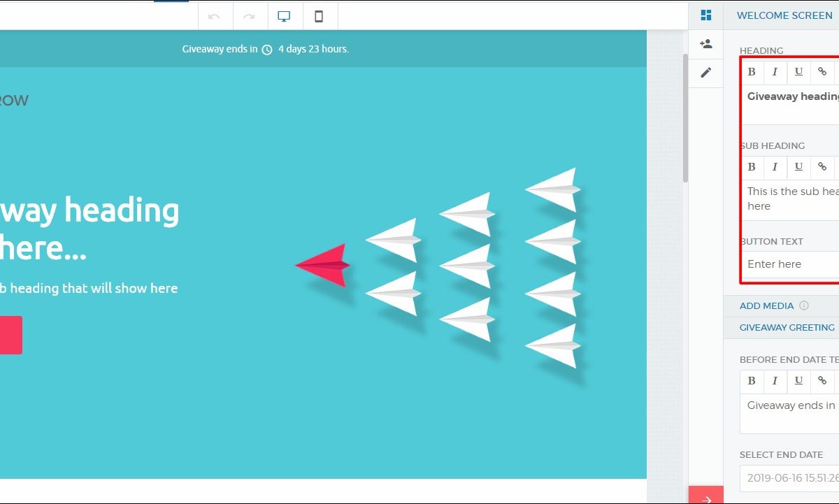
Task: Expand the Add Media section
Action: tap(766, 305)
